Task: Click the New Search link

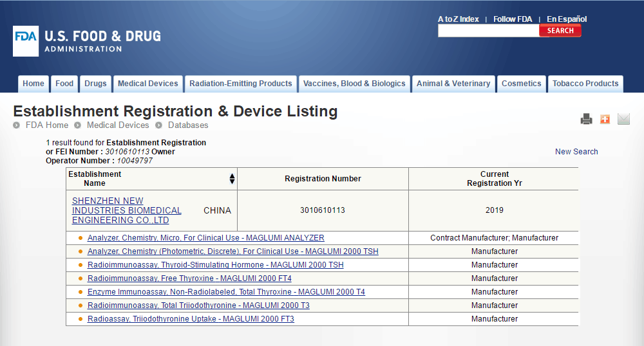Action: pyautogui.click(x=576, y=152)
